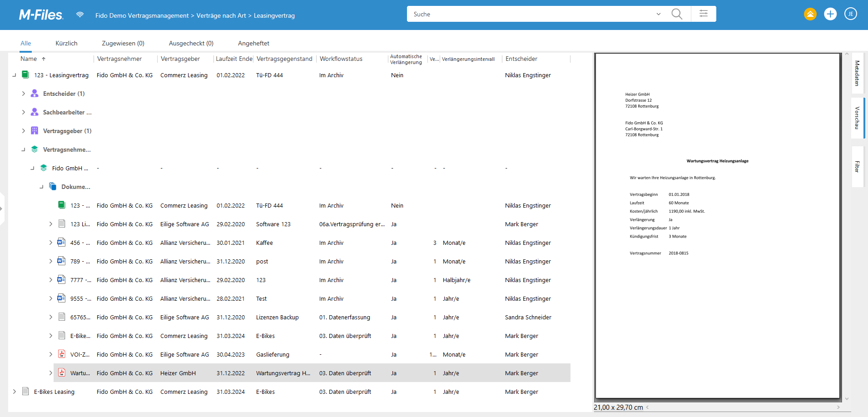Sort by Laufzeit Ende column header
This screenshot has height=417, width=868.
234,59
